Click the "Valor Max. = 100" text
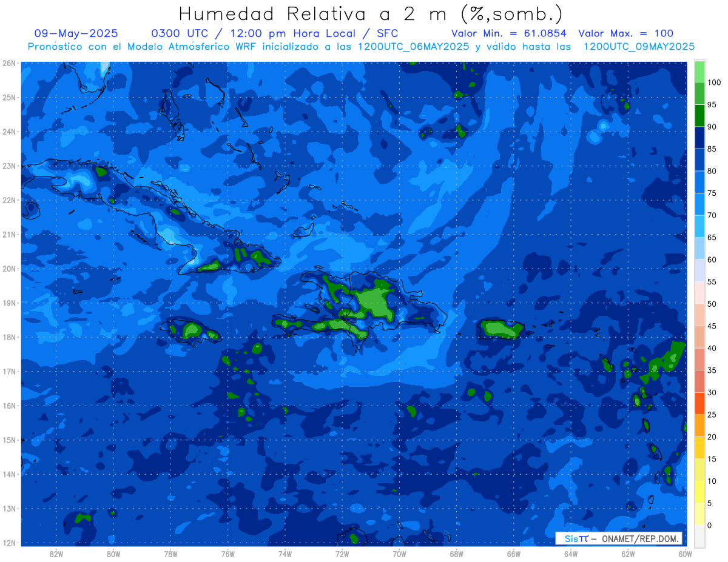 tap(625, 33)
